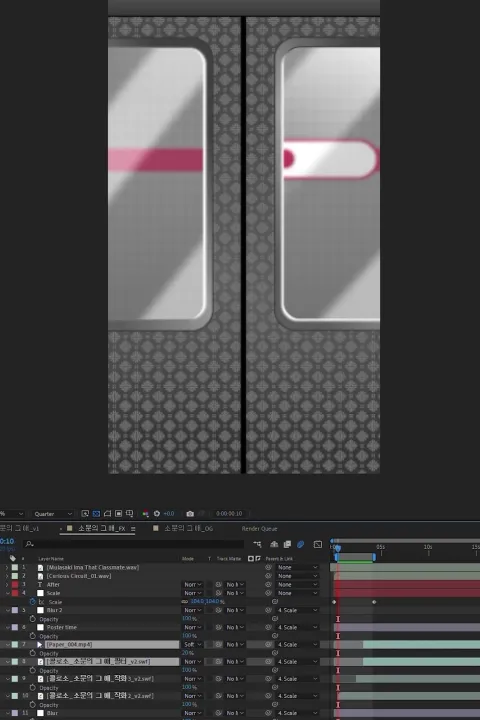Image resolution: width=480 pixels, height=720 pixels.
Task: Toggle the Blur 2 Opacity stopwatch
Action: (33, 619)
